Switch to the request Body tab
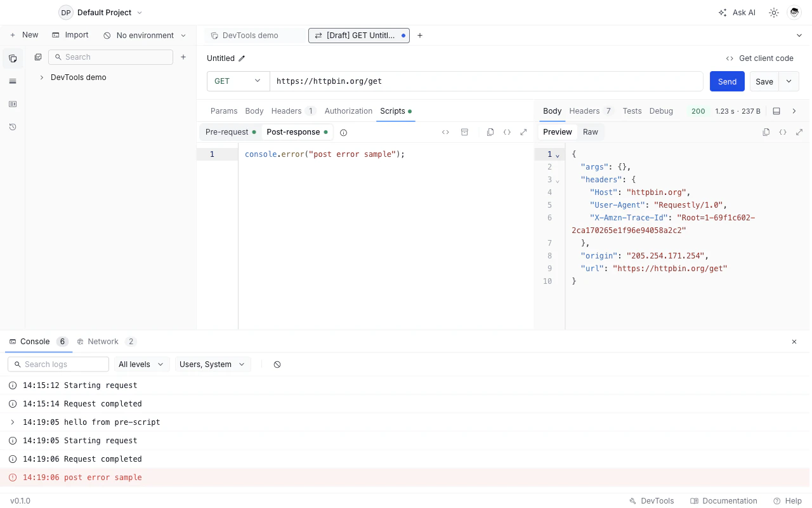Screen dimensions: 812x508 (254, 111)
